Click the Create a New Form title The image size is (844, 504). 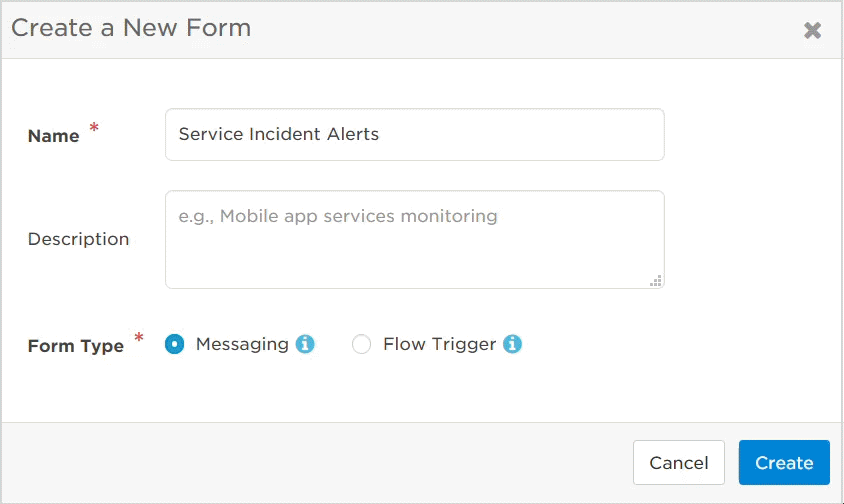pos(131,27)
